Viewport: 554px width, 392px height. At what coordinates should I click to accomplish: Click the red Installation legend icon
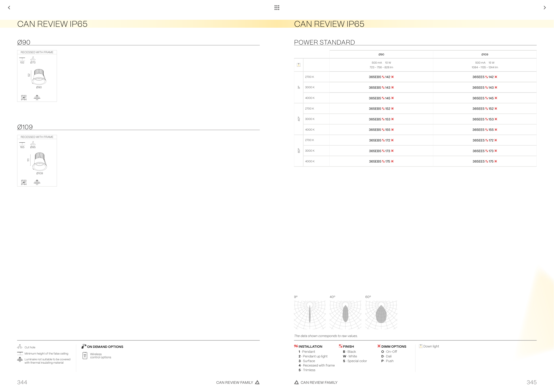(296, 346)
